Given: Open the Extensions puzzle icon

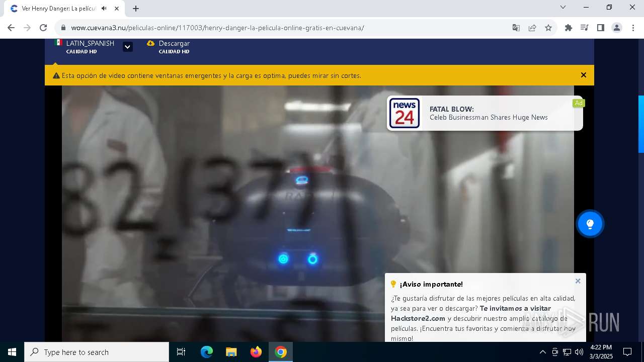Looking at the screenshot, I should pos(569,28).
